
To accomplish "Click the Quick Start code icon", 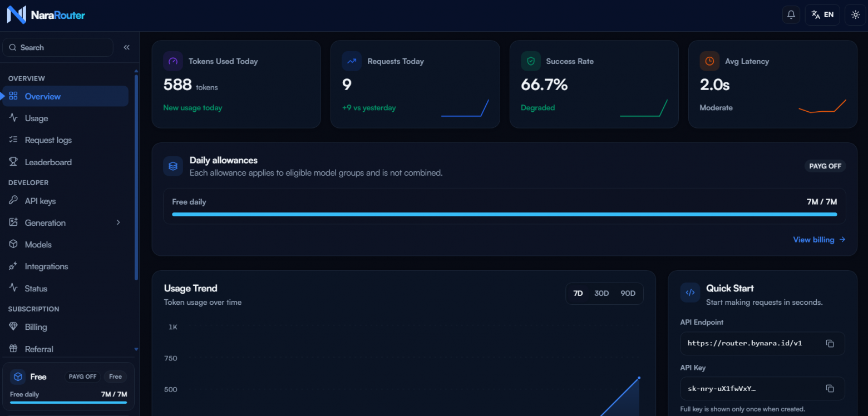I will pyautogui.click(x=690, y=293).
